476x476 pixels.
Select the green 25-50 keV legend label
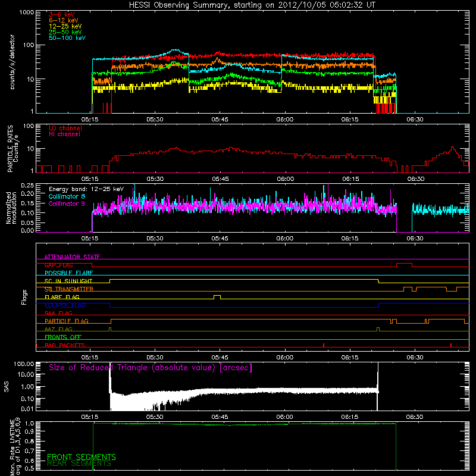point(65,32)
